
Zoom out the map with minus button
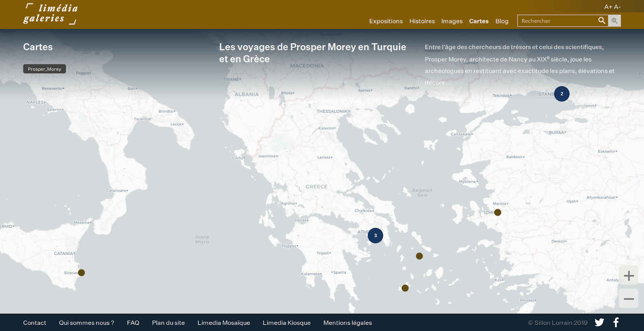click(x=629, y=299)
